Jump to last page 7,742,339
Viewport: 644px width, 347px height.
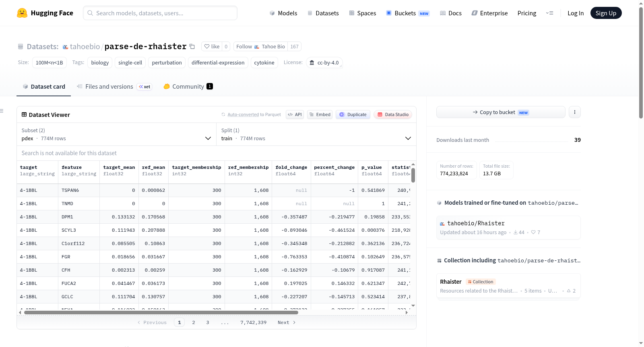[254, 322]
